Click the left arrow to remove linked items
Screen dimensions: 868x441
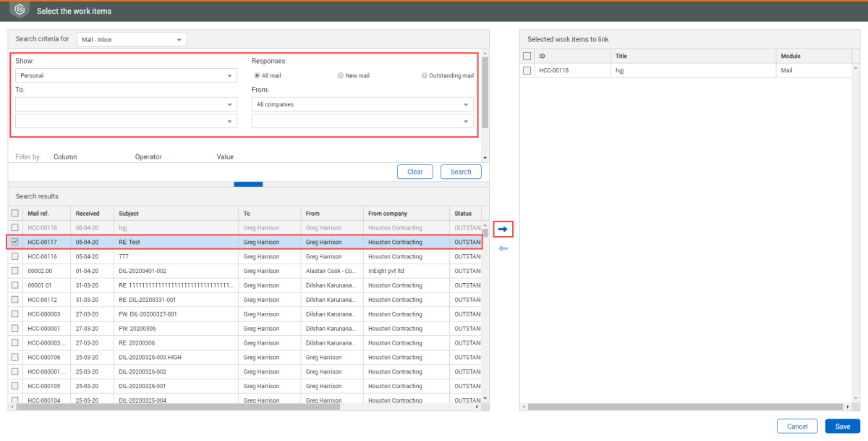(503, 248)
